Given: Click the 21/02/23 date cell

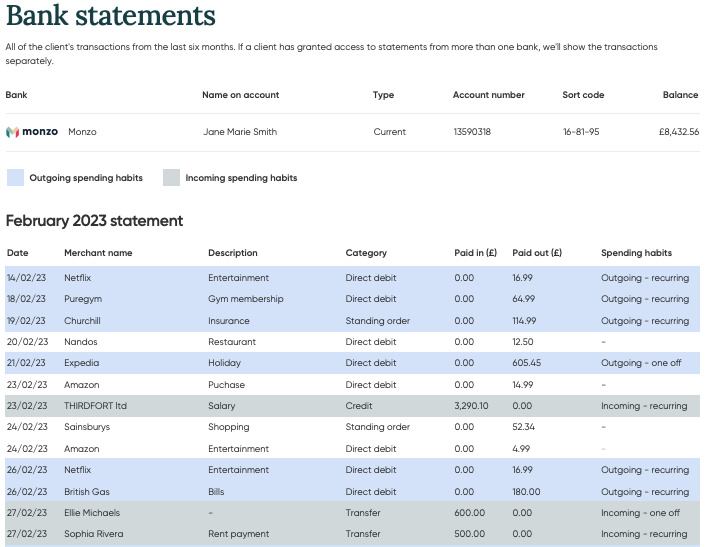Looking at the screenshot, I should [26, 363].
